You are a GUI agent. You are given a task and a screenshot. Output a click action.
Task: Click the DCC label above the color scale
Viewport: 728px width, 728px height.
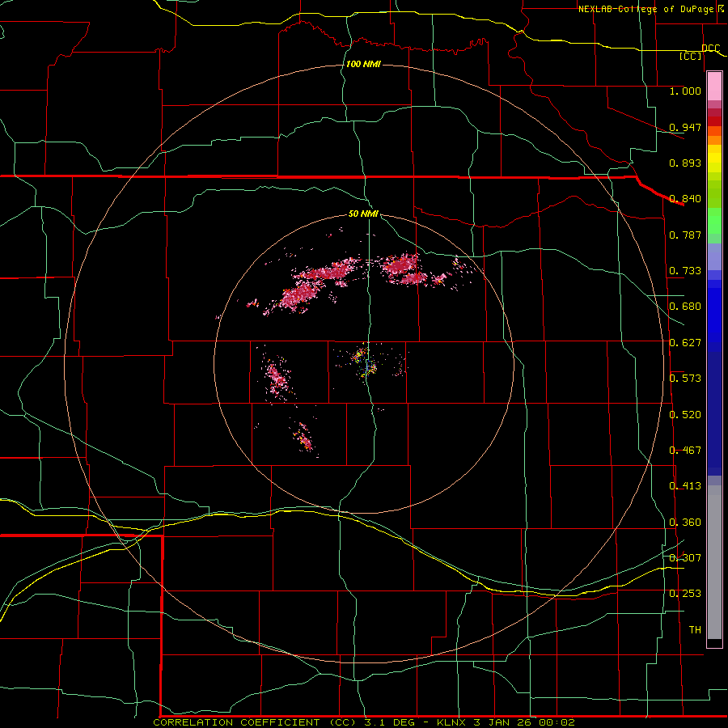coord(711,49)
